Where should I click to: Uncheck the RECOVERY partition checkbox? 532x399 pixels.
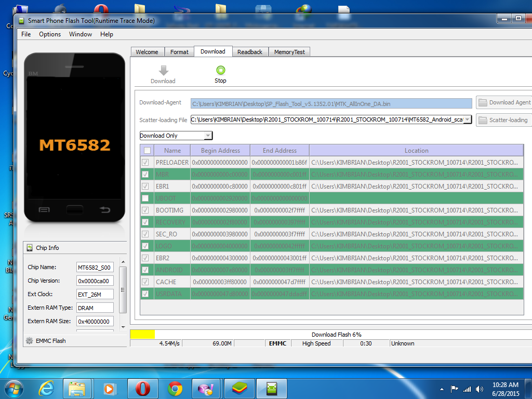[145, 222]
